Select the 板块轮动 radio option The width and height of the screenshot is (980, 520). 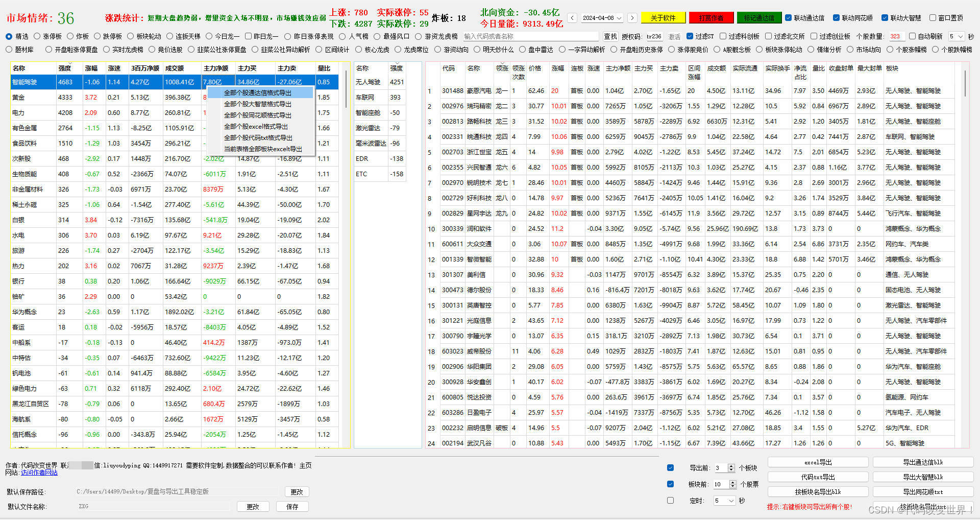pos(131,36)
